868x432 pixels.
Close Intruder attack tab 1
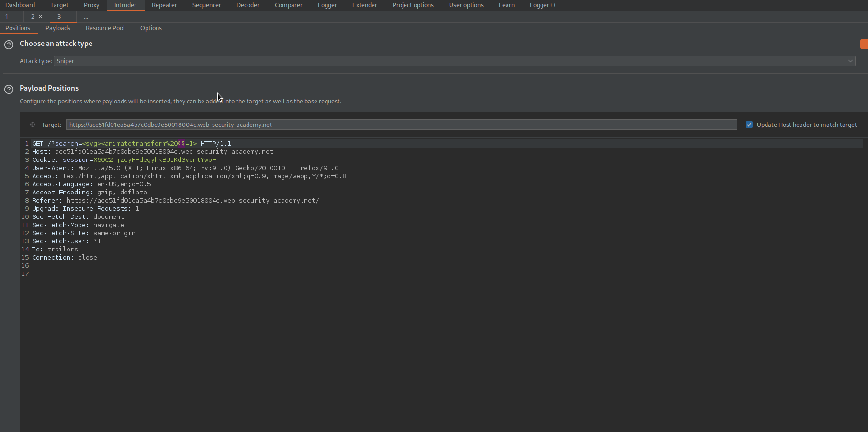pyautogui.click(x=14, y=17)
